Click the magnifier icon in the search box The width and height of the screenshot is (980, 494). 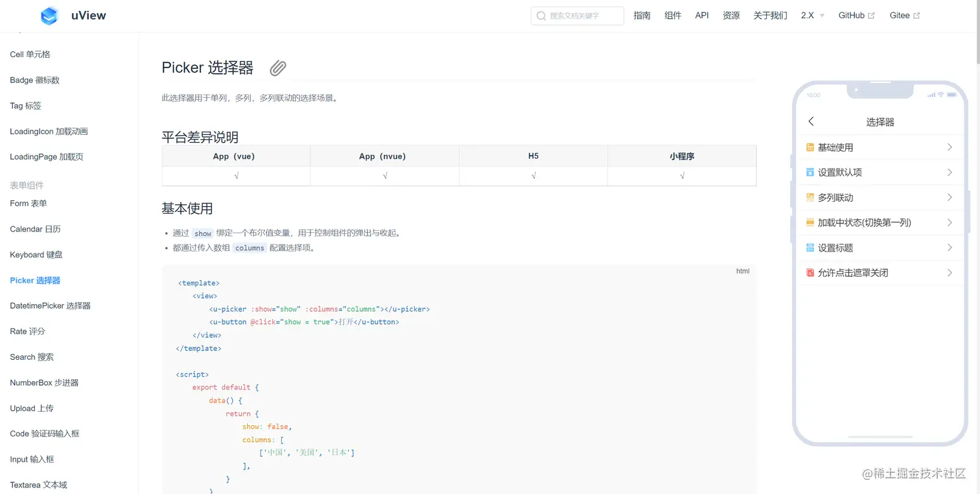pos(541,16)
